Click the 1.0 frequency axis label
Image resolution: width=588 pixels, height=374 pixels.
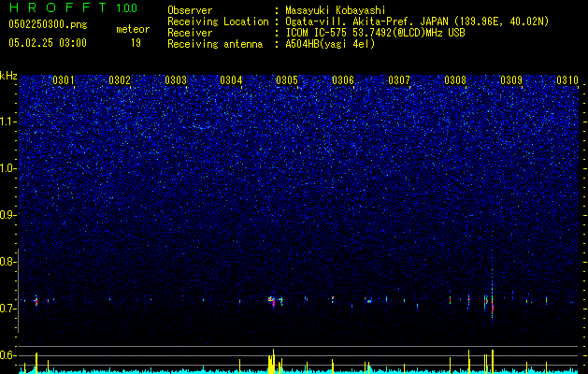coord(7,168)
